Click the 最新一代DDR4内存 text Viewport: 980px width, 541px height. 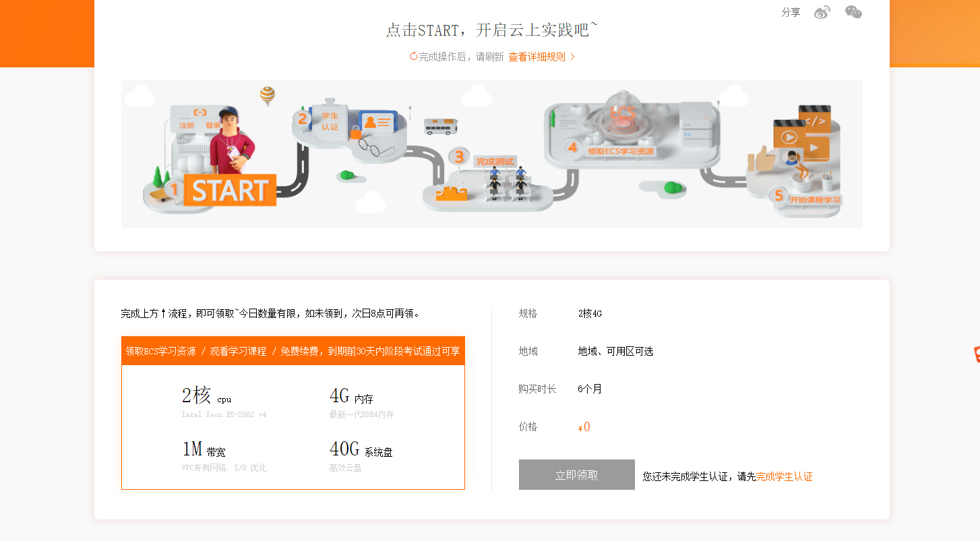tap(361, 414)
